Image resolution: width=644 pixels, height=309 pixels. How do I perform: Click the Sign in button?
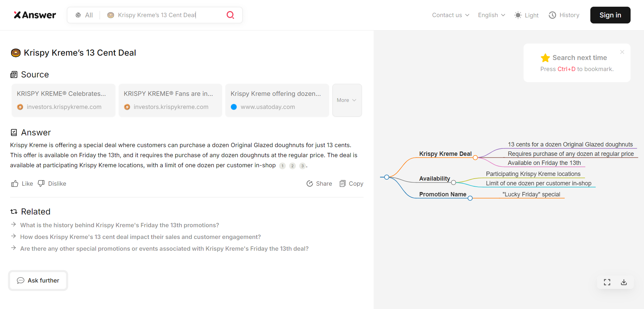tap(610, 15)
